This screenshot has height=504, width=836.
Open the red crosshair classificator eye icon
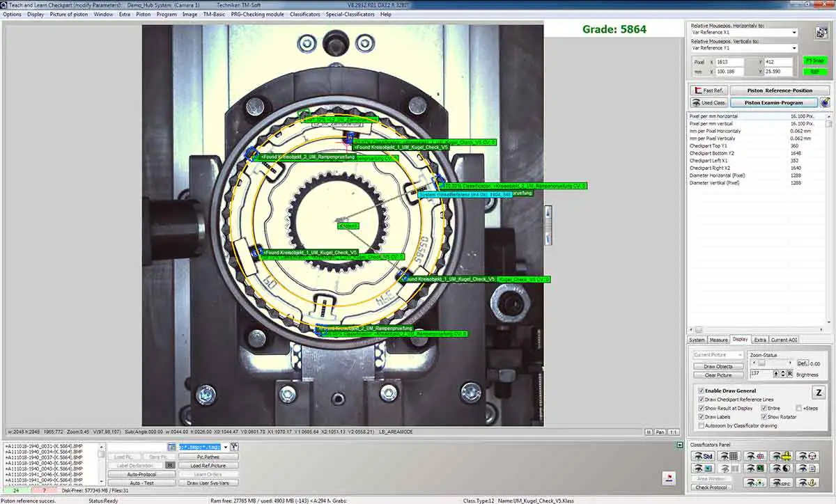click(755, 456)
